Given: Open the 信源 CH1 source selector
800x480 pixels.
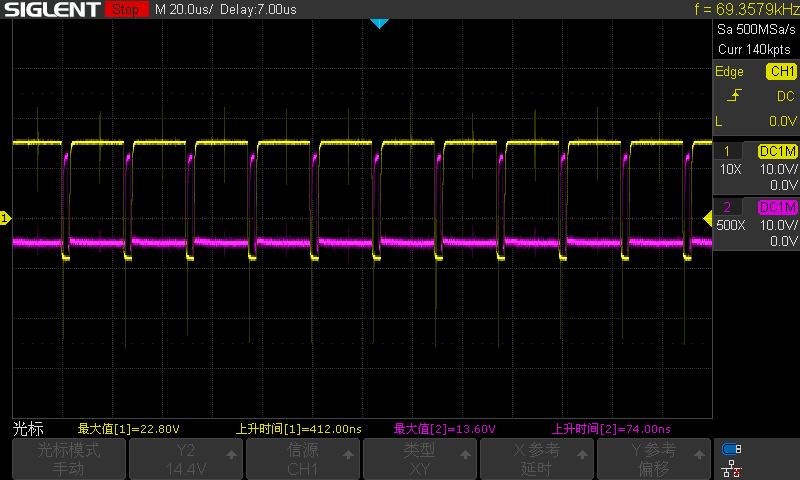Looking at the screenshot, I should pos(303,459).
